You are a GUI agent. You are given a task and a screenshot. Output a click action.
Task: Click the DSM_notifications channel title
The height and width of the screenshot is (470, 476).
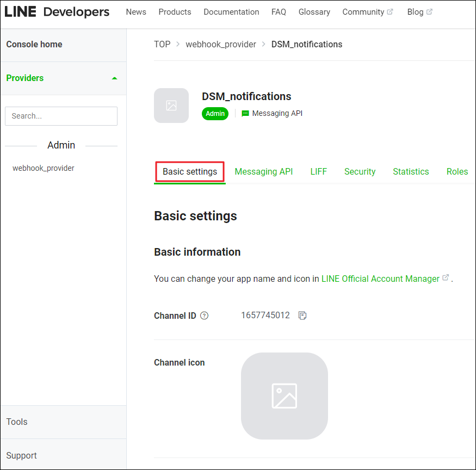[246, 96]
